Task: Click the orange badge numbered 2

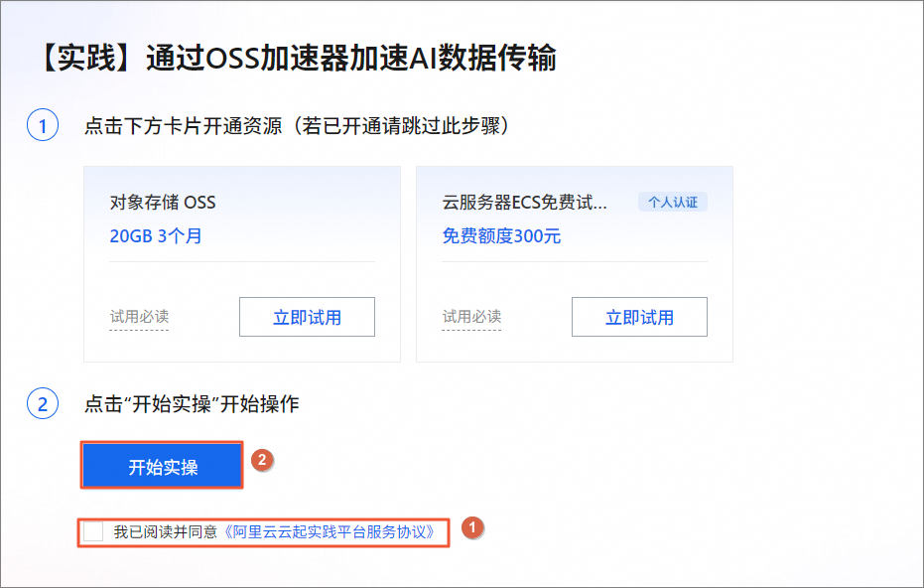Action: tap(262, 460)
